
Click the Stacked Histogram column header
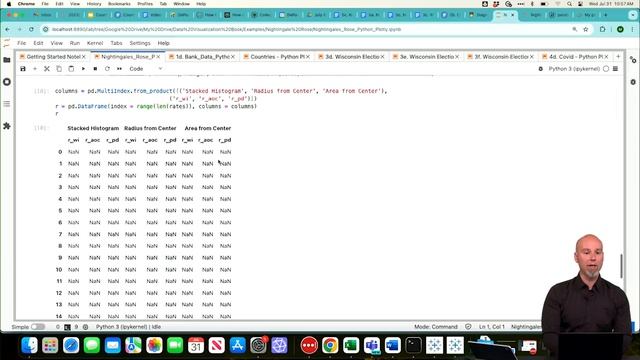[93, 128]
